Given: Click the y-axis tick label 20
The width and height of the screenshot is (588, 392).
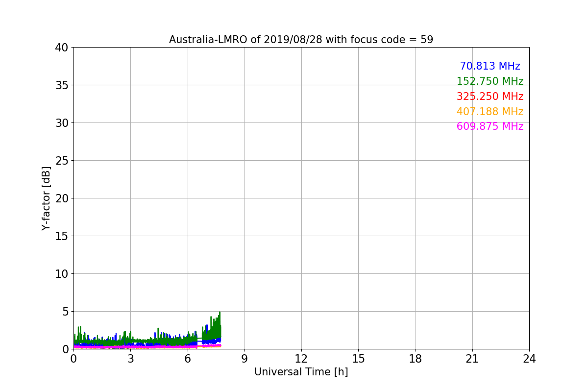Looking at the screenshot, I should coord(61,198).
